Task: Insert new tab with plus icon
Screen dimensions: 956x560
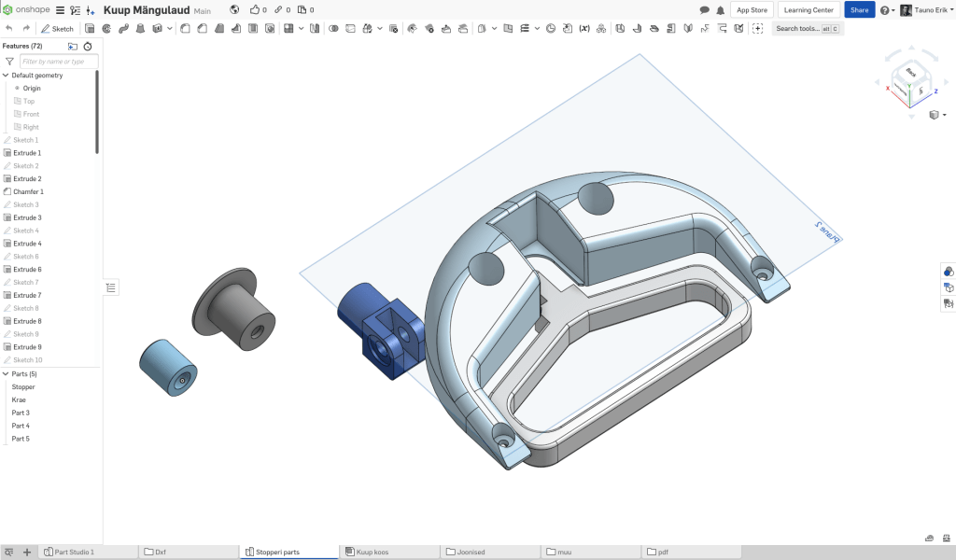Action: pyautogui.click(x=27, y=552)
